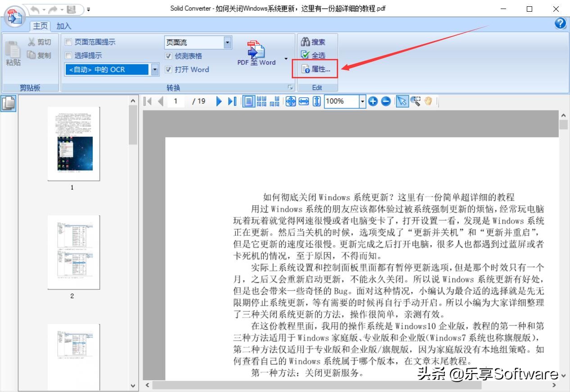Select the page 2 thumbnail
This screenshot has height=392, width=570.
[74, 252]
